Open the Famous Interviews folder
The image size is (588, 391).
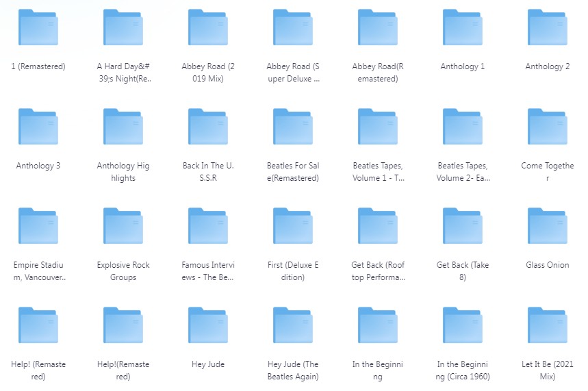pyautogui.click(x=208, y=227)
